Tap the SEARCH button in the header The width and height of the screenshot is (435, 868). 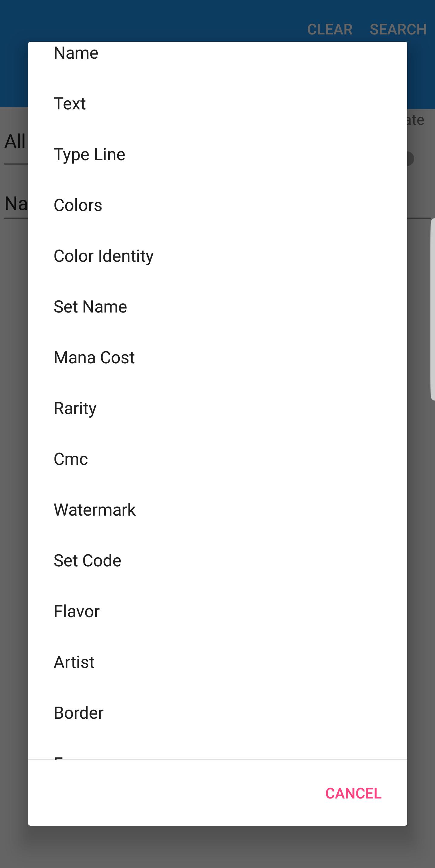398,29
